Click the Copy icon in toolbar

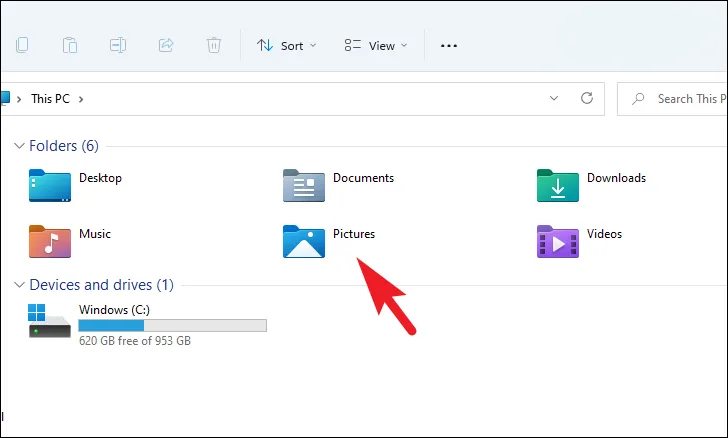pyautogui.click(x=22, y=45)
